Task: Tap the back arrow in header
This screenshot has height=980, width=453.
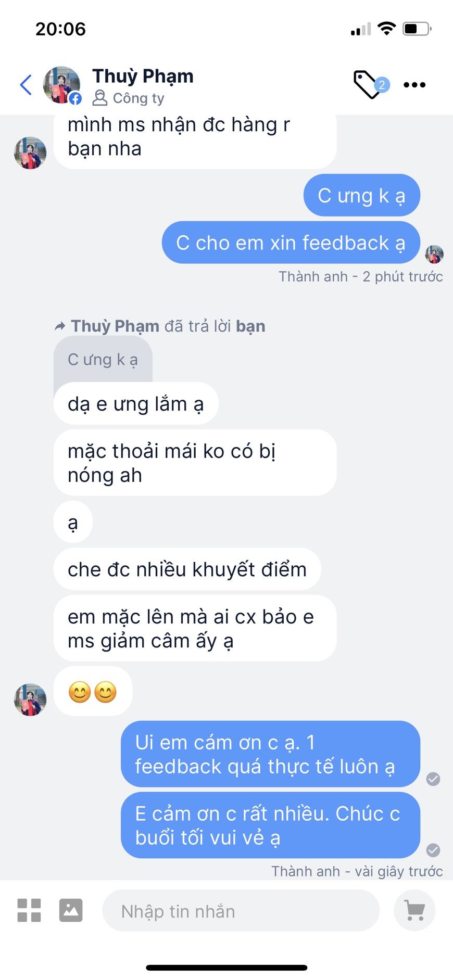Action: (x=26, y=85)
